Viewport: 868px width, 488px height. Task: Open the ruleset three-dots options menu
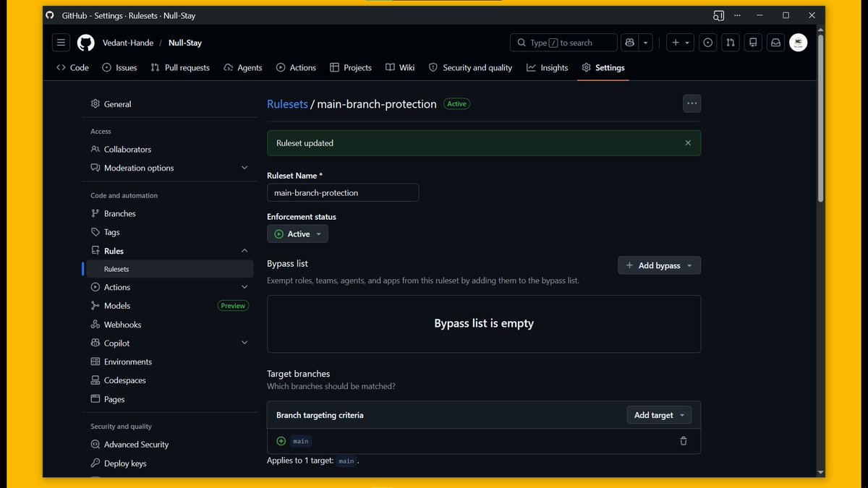tap(692, 103)
